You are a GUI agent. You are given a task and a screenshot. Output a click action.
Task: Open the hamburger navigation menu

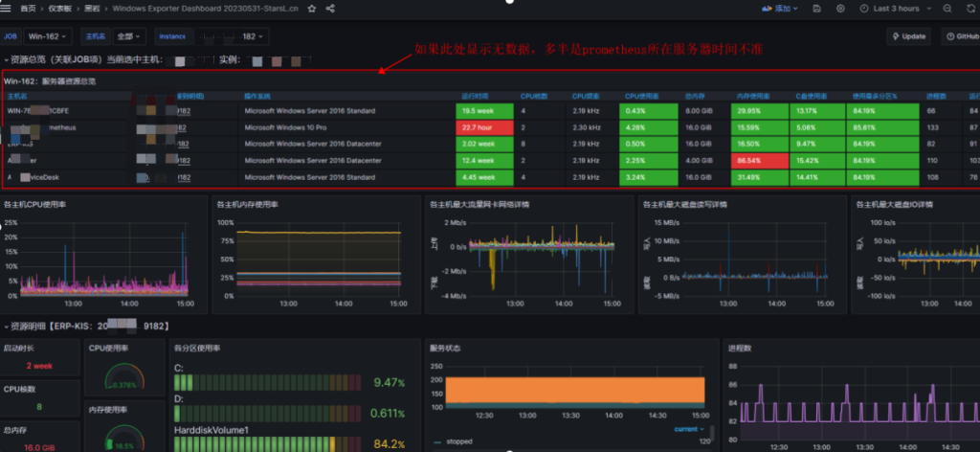8,8
